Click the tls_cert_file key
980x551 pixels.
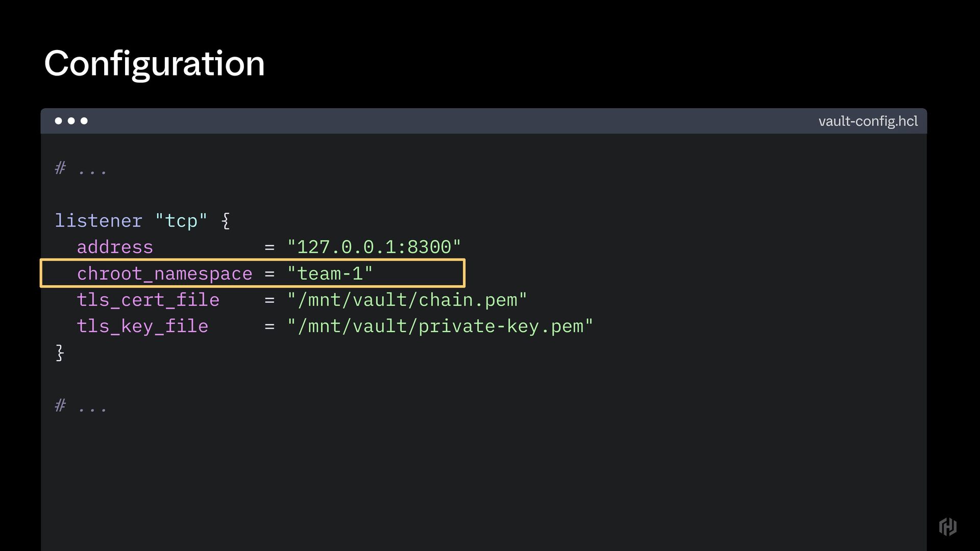tap(148, 300)
